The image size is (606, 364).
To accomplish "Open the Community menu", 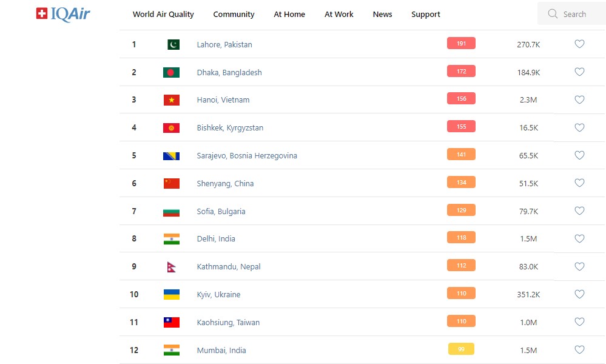I will pyautogui.click(x=234, y=15).
